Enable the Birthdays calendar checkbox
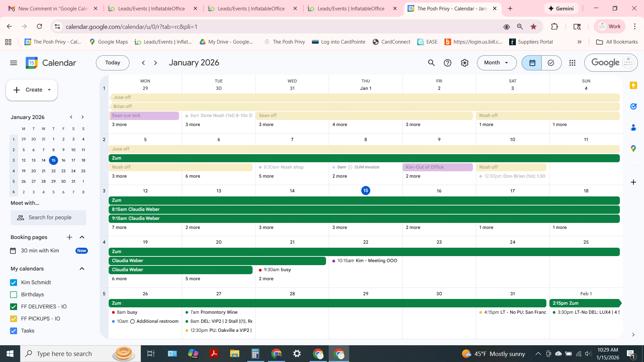The width and height of the screenshot is (644, 362). click(x=13, y=295)
